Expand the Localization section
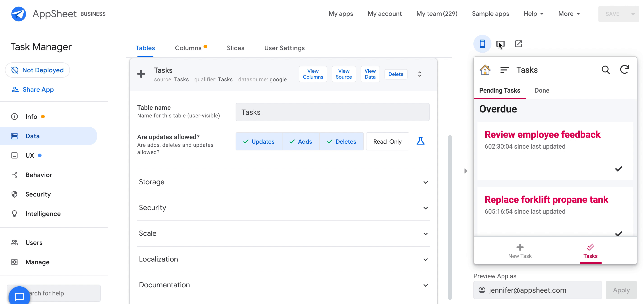This screenshot has width=644, height=304. point(283,259)
